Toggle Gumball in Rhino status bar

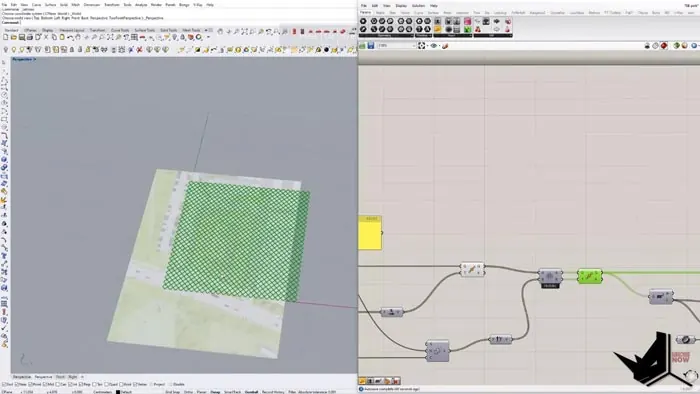click(x=251, y=392)
